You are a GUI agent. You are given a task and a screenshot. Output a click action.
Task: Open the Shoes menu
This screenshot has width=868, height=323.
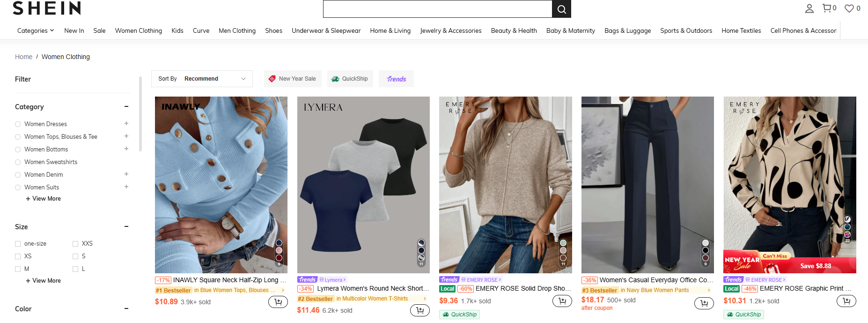(273, 30)
